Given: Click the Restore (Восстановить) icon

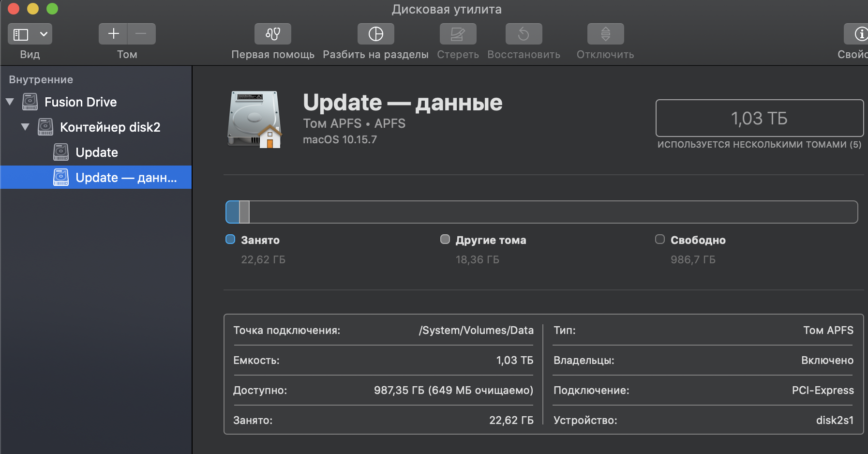Looking at the screenshot, I should click(524, 34).
